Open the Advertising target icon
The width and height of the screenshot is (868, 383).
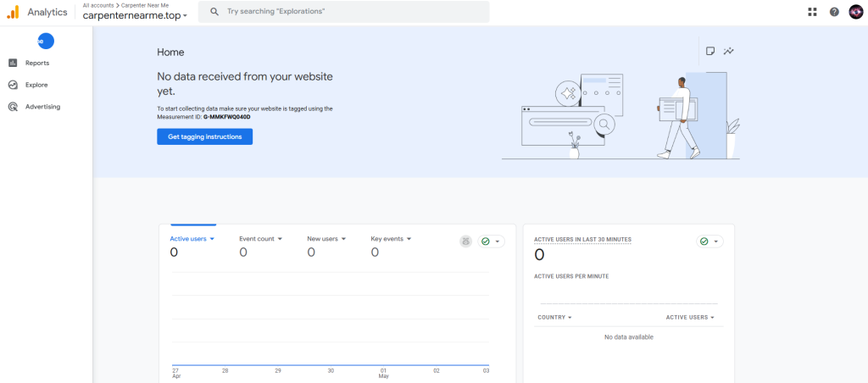click(13, 107)
